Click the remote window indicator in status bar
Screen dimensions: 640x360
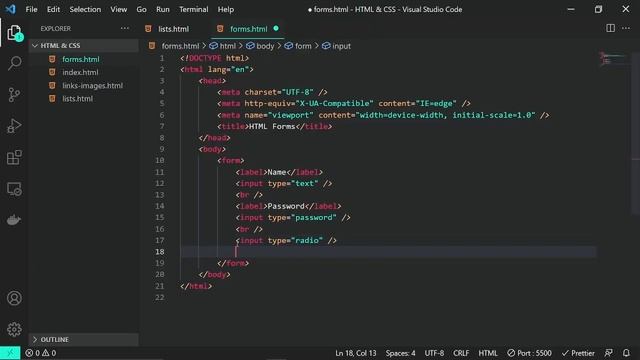click(10, 353)
